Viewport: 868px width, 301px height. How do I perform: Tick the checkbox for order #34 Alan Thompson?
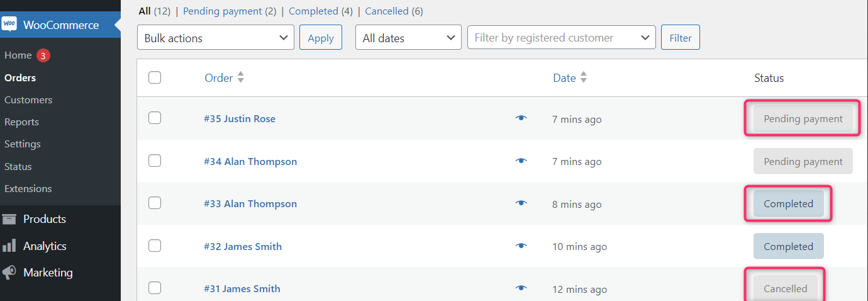[155, 161]
